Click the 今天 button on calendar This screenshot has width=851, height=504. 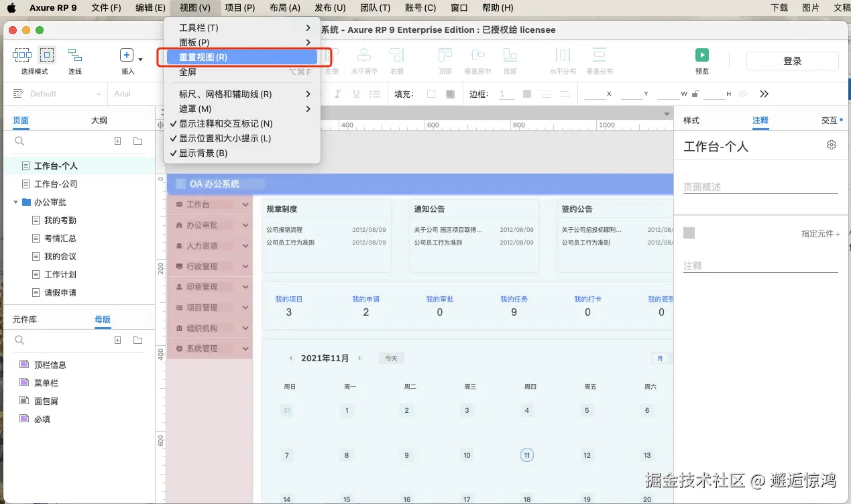pos(391,359)
